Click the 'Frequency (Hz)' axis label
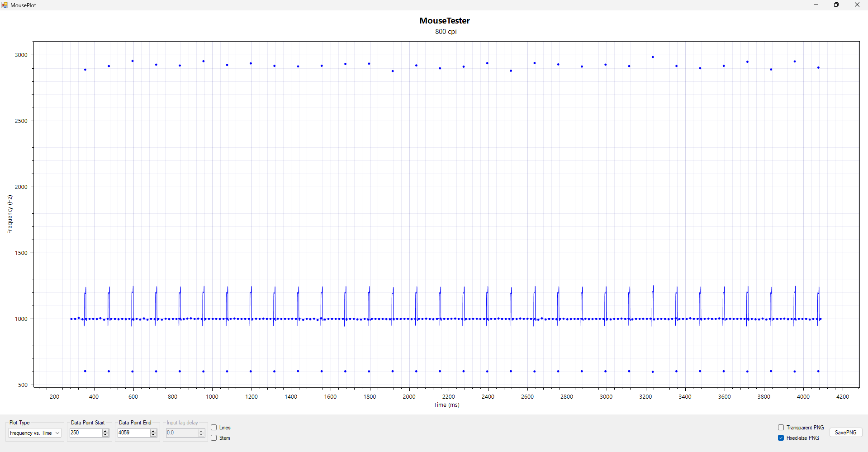 pos(10,214)
